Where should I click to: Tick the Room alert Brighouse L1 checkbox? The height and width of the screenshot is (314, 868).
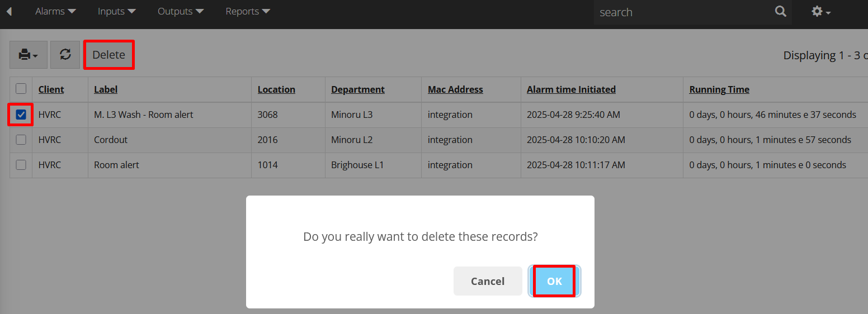click(x=21, y=165)
